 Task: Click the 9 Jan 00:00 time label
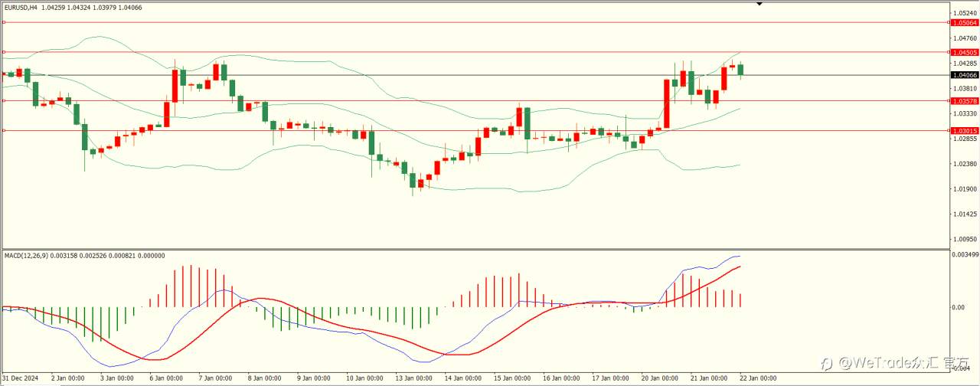coord(312,378)
